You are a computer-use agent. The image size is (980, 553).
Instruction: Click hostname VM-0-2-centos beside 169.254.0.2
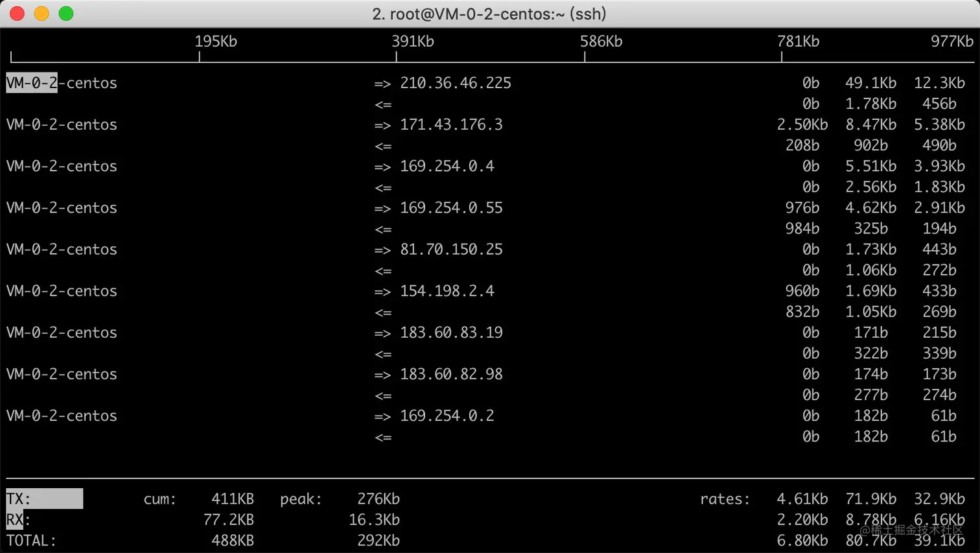click(62, 416)
